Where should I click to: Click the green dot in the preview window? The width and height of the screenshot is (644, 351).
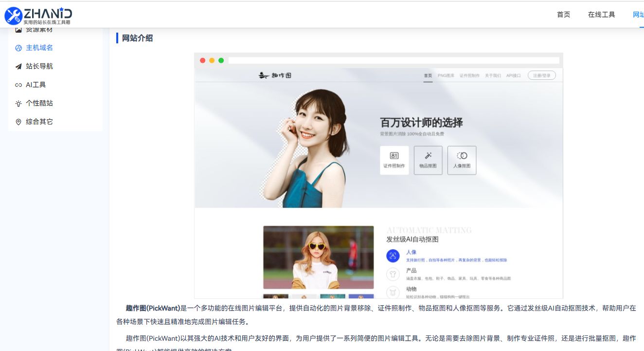(221, 60)
